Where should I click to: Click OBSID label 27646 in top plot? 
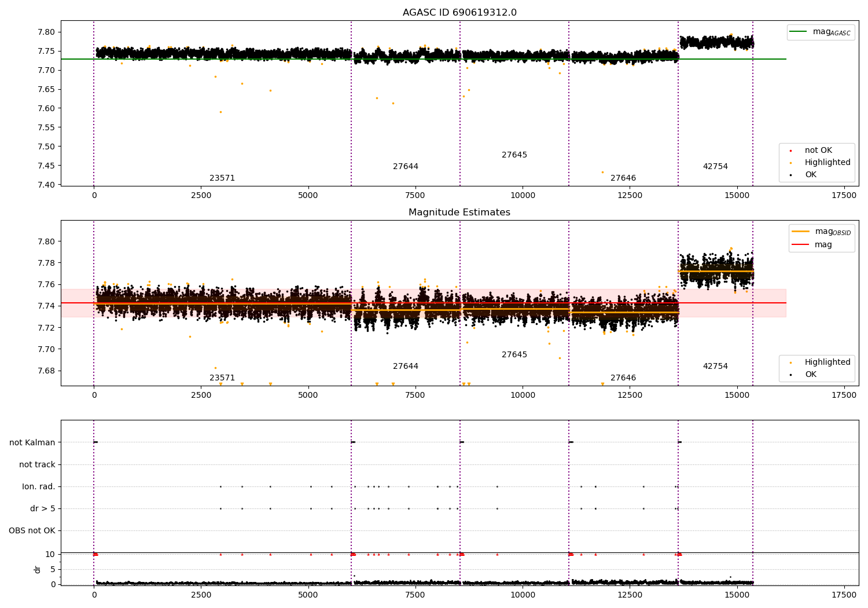pyautogui.click(x=623, y=178)
